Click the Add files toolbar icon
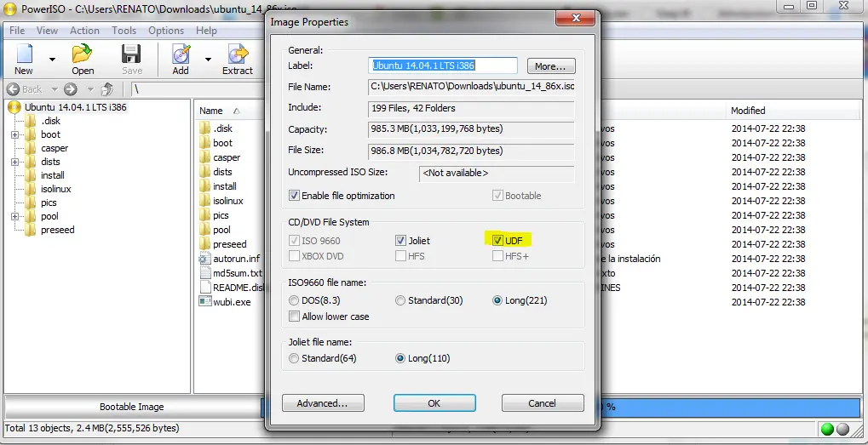 [181, 54]
